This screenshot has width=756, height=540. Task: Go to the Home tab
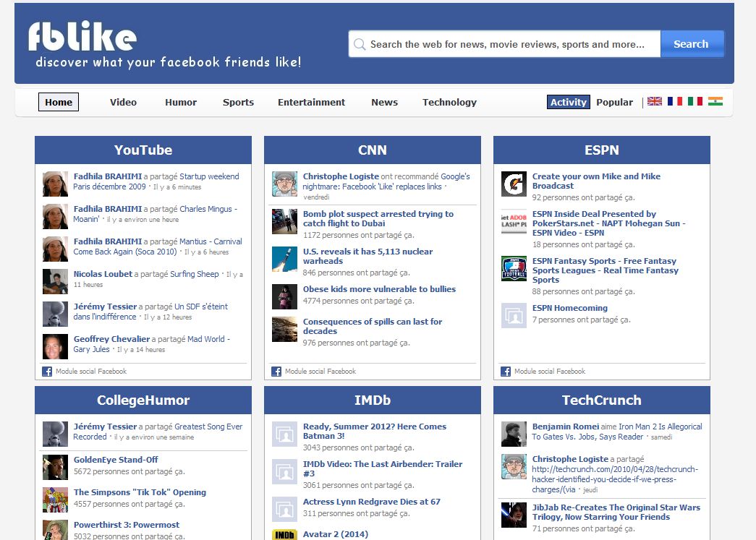coord(59,102)
